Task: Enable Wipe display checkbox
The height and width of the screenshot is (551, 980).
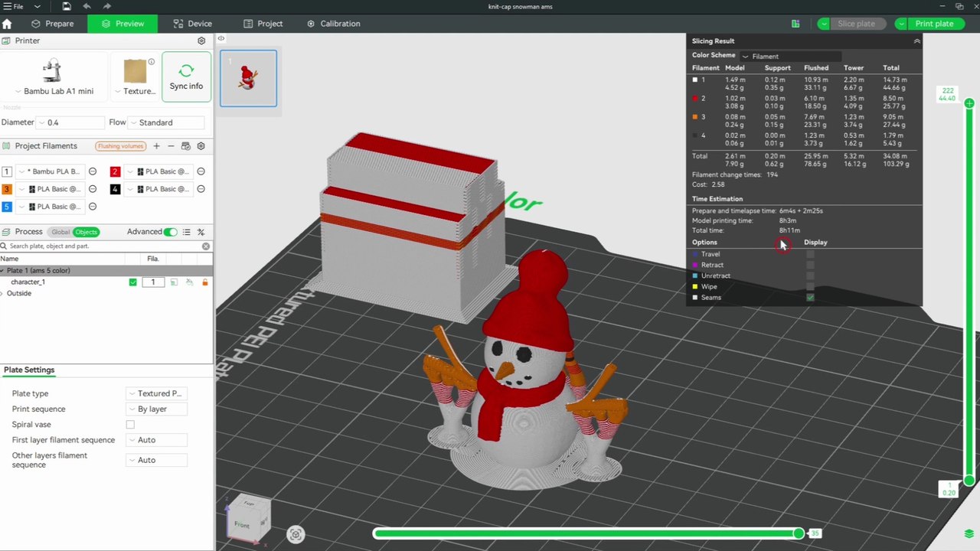Action: [x=810, y=286]
